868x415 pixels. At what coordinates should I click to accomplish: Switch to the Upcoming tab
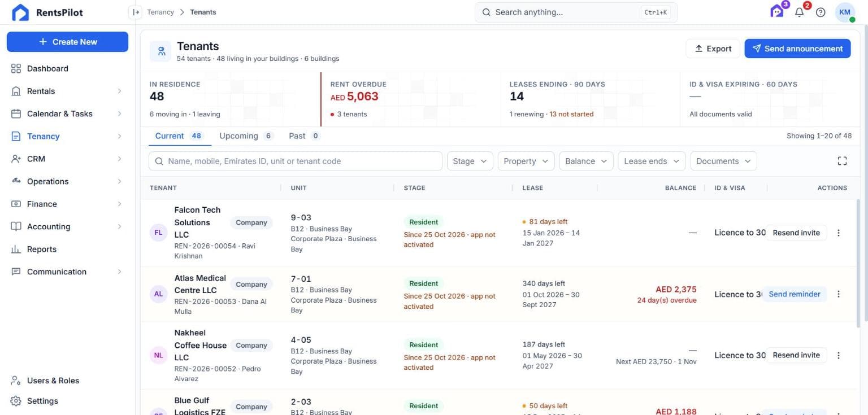(246, 136)
